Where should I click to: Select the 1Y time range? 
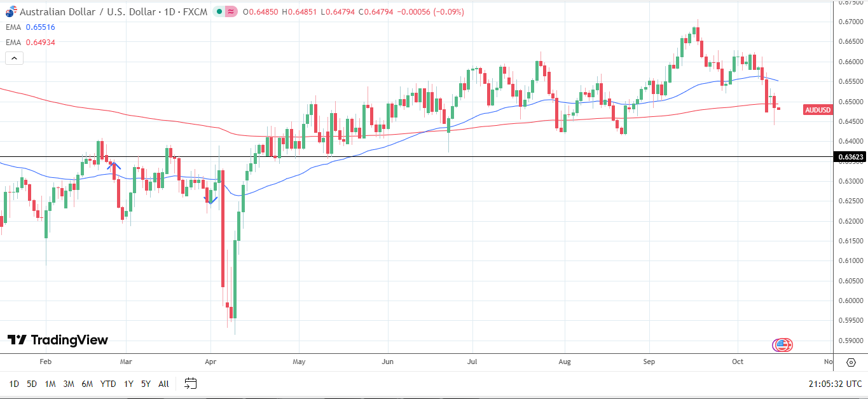point(128,384)
